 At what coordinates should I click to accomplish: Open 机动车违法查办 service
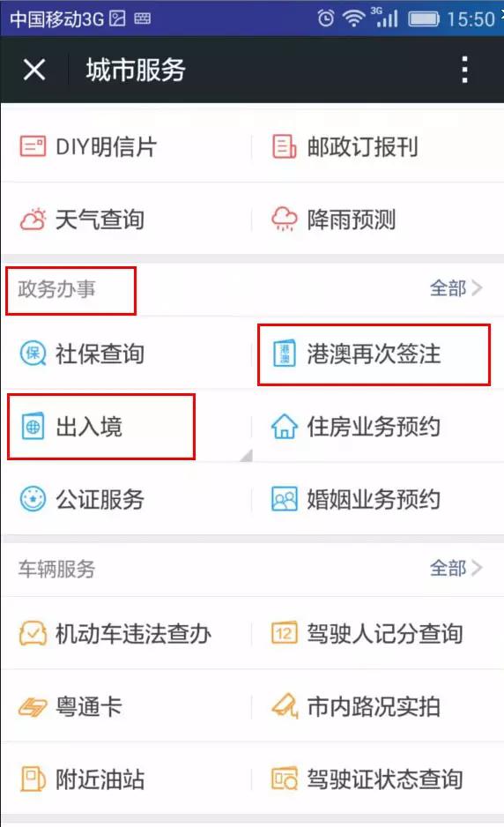[115, 633]
